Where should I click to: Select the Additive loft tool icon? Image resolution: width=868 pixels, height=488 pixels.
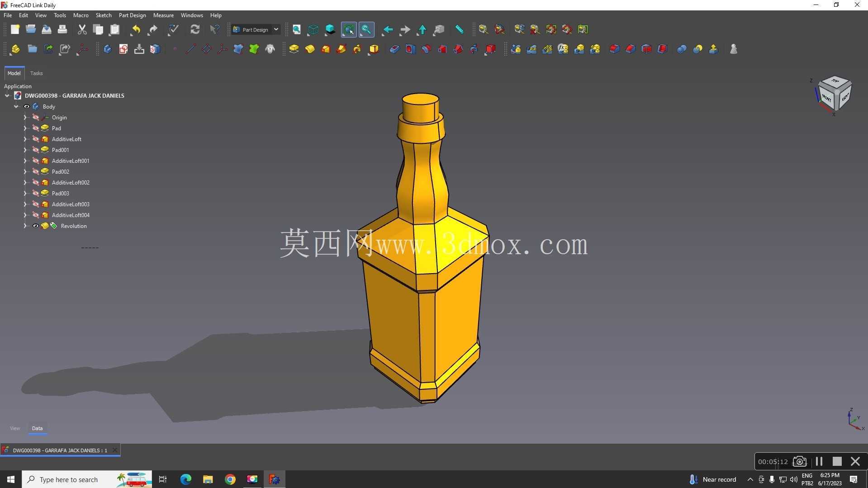326,49
